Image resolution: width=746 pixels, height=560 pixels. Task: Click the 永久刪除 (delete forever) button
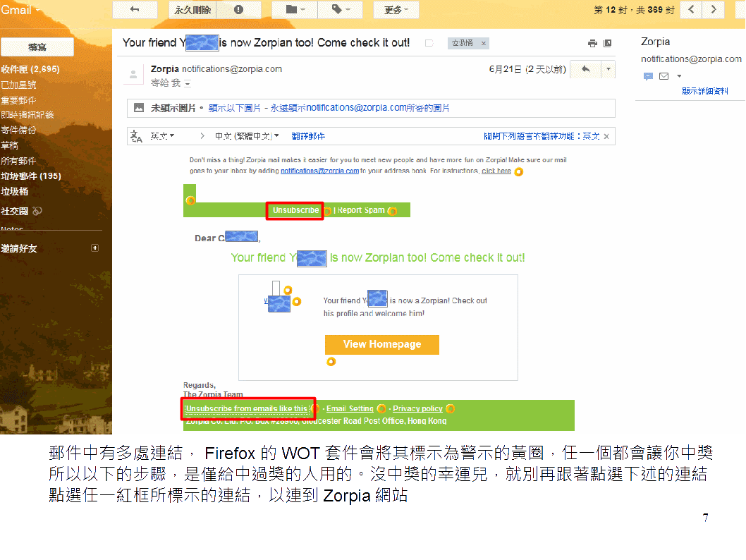pyautogui.click(x=192, y=9)
